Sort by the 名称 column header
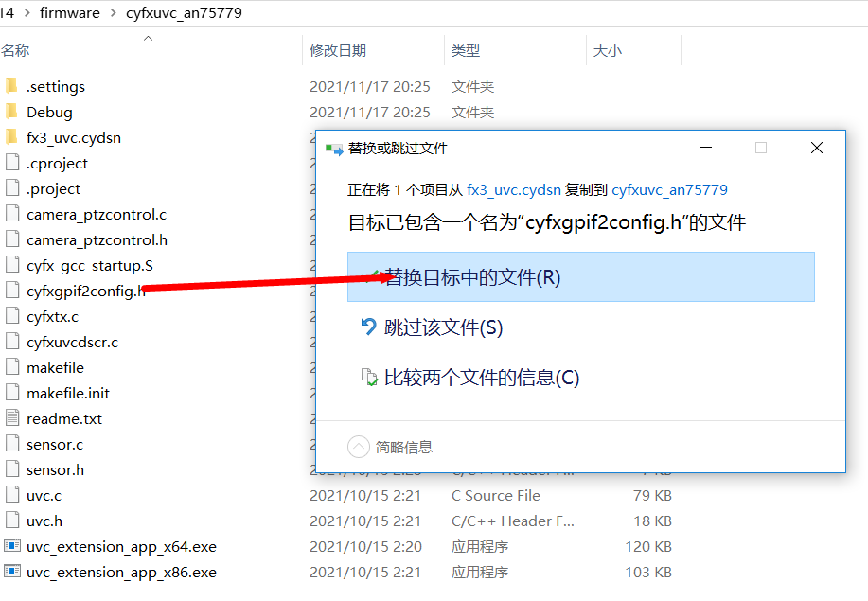 (16, 50)
